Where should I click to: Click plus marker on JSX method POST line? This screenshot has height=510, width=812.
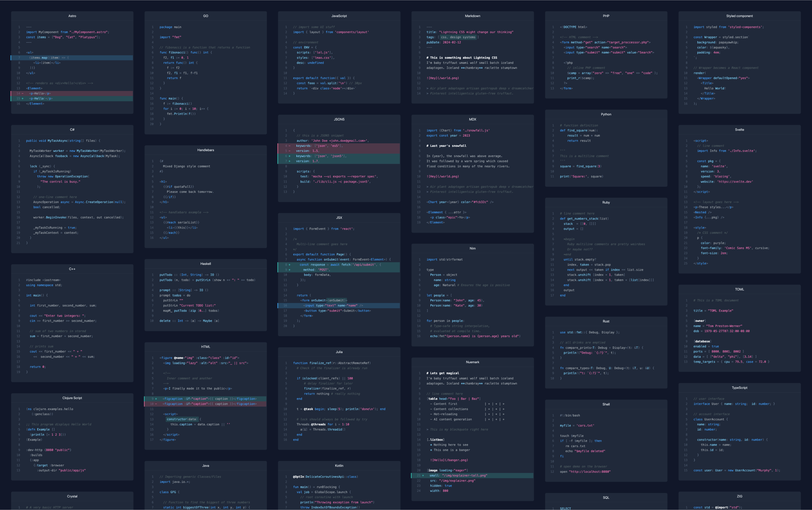pyautogui.click(x=289, y=270)
